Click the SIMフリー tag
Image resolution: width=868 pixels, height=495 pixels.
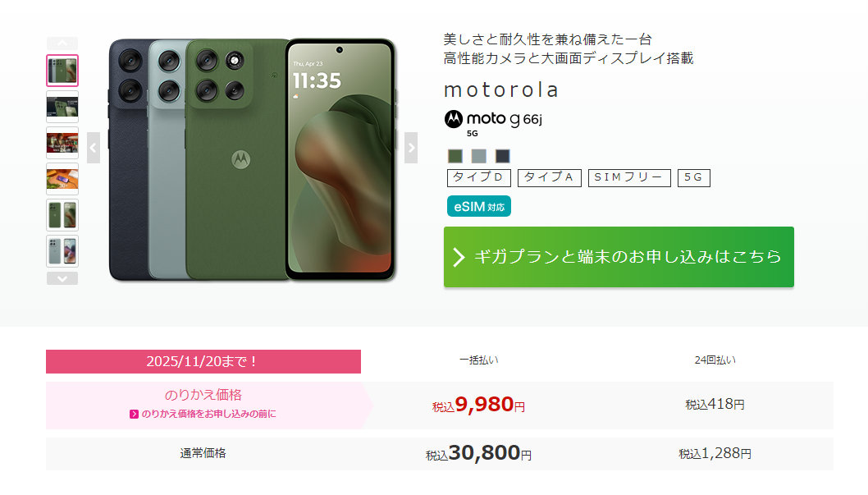click(629, 178)
